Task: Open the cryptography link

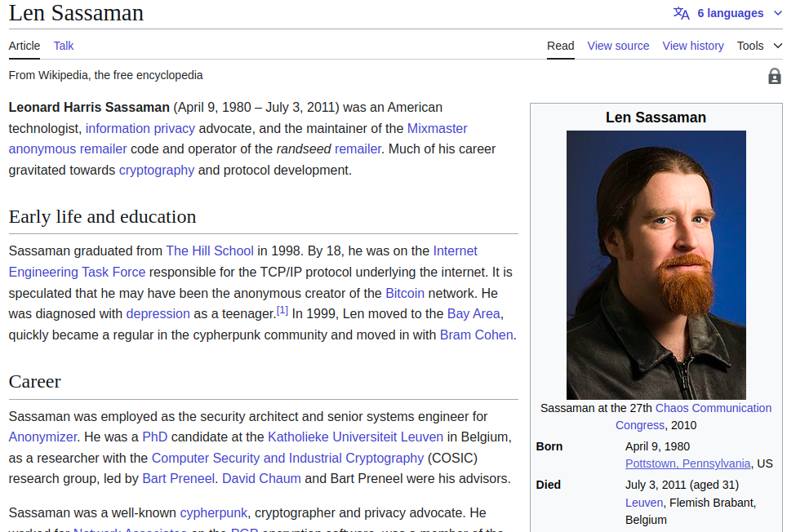Action: (x=157, y=170)
